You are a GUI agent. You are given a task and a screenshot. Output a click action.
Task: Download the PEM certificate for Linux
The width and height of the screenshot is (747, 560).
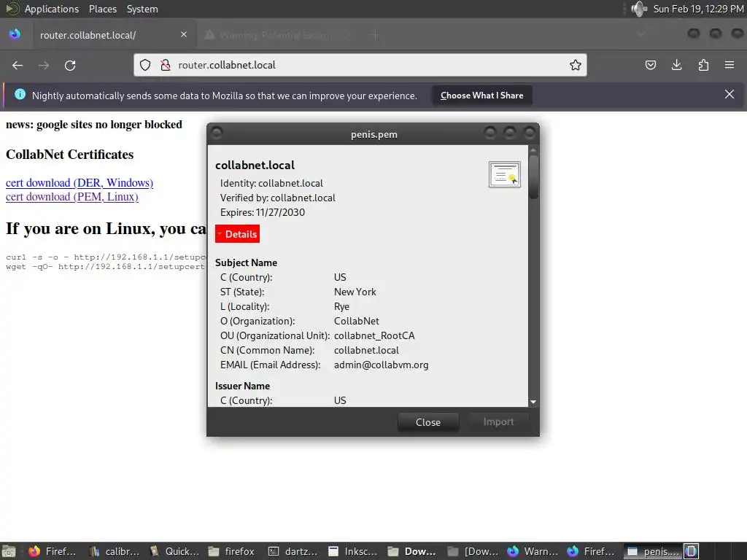click(72, 197)
